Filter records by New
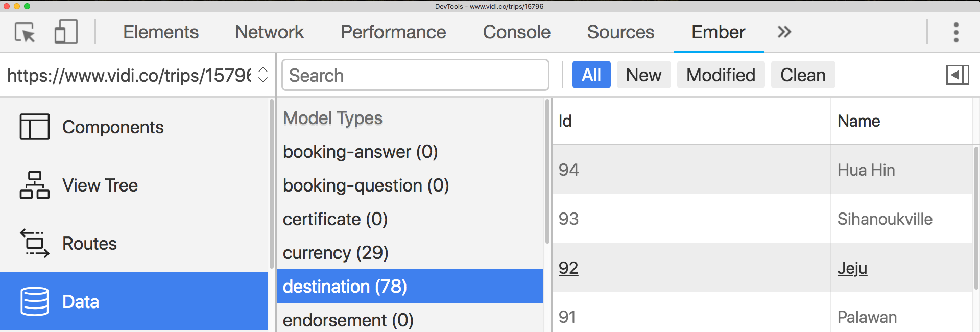This screenshot has width=980, height=332. (643, 75)
